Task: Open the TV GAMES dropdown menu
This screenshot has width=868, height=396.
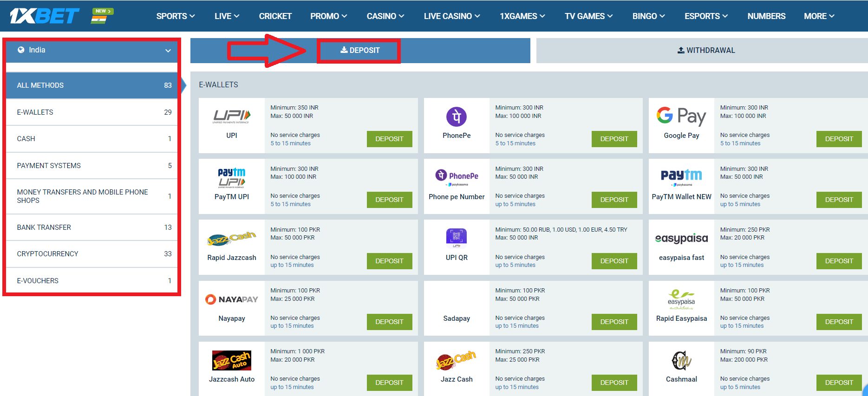Action: coord(588,16)
